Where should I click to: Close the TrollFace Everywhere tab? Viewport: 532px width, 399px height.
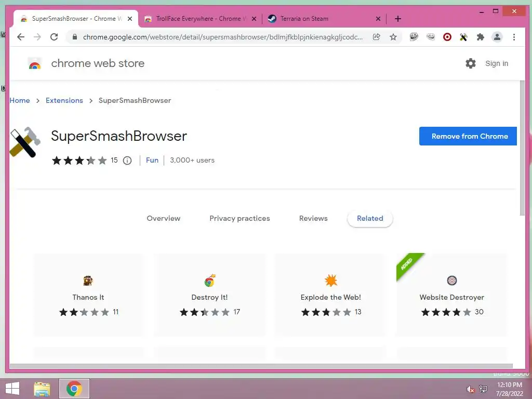tap(254, 19)
